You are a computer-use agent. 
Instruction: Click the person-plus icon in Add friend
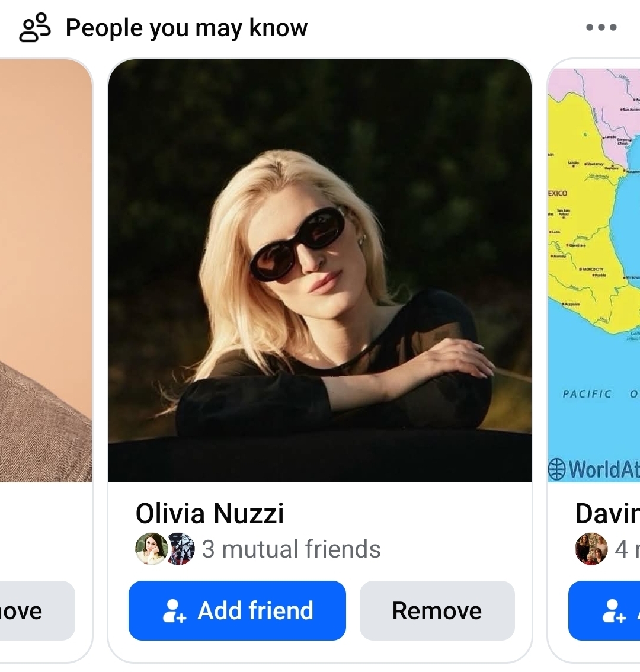(174, 611)
